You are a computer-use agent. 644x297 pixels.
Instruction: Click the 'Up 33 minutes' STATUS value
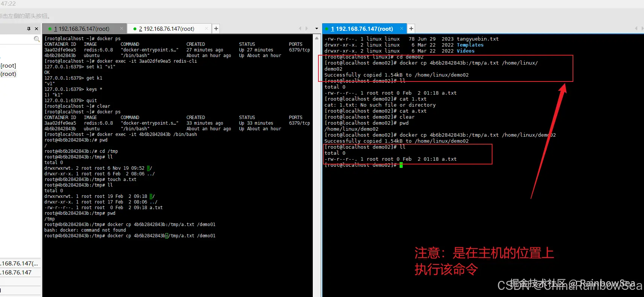pyautogui.click(x=256, y=123)
